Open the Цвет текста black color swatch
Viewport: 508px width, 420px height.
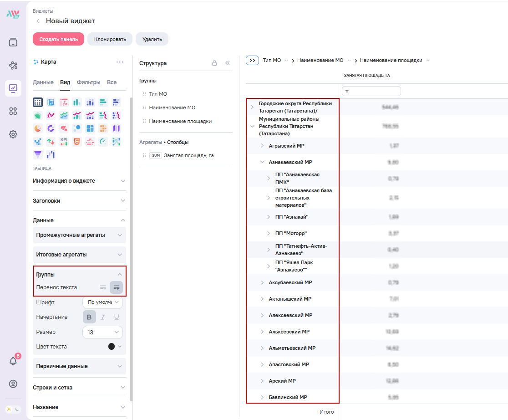(112, 346)
